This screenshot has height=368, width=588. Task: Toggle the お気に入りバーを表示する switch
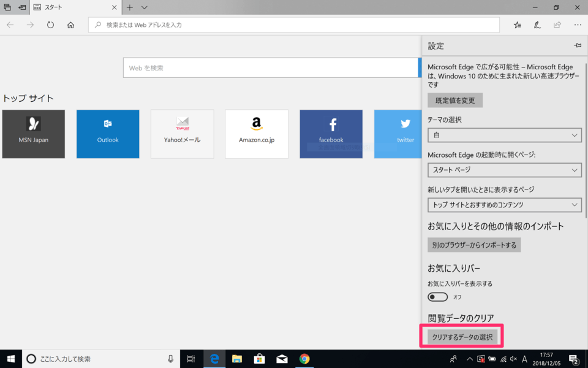tap(438, 297)
